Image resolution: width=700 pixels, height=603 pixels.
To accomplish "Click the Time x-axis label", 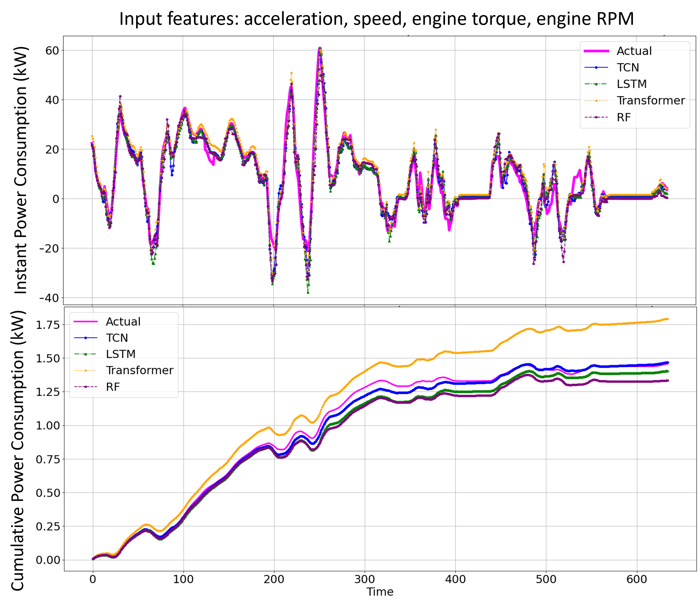I will coord(380,592).
